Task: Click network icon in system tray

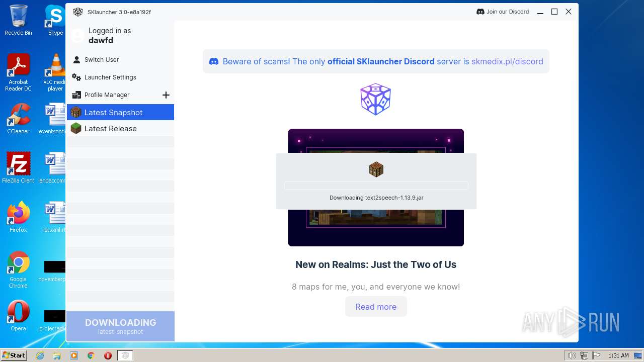Action: click(x=584, y=355)
